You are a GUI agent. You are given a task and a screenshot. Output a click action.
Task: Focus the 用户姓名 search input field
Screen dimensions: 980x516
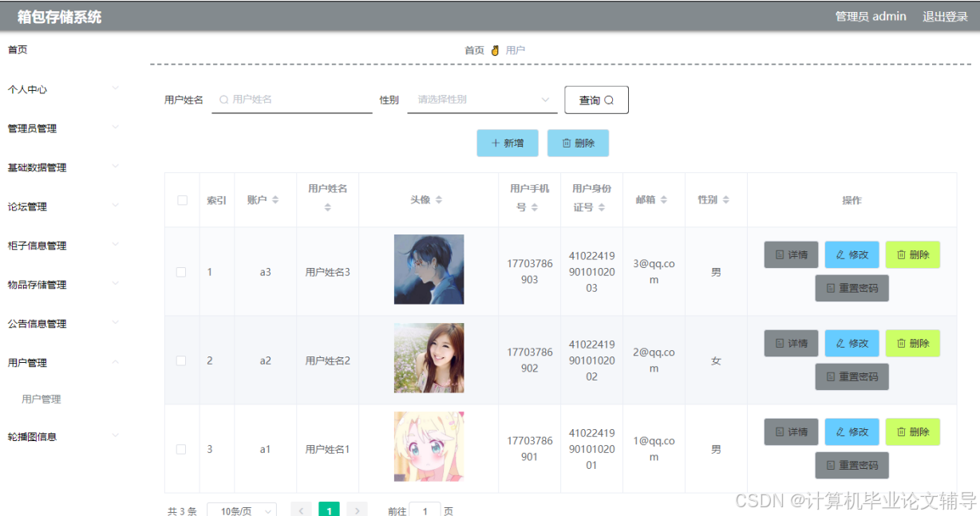[x=292, y=100]
